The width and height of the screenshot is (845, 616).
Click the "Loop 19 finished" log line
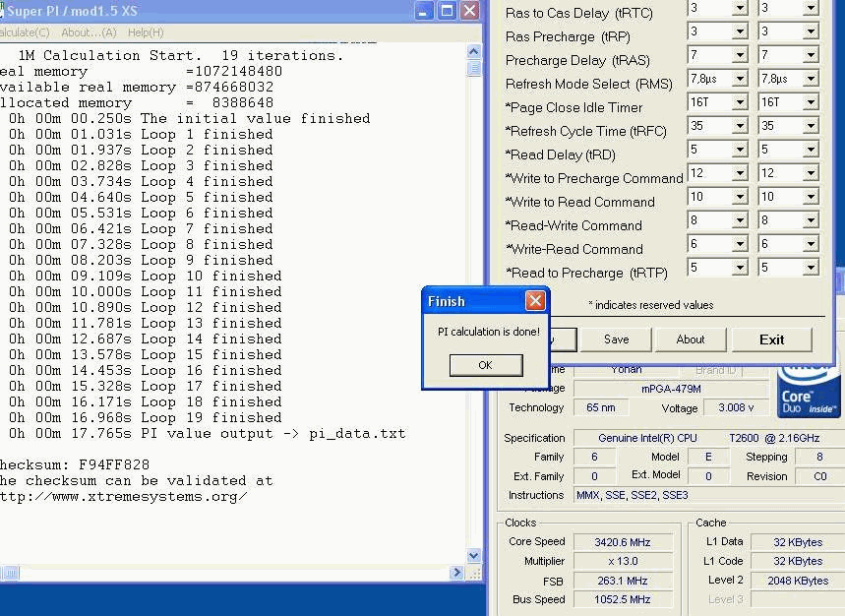[x=145, y=417]
